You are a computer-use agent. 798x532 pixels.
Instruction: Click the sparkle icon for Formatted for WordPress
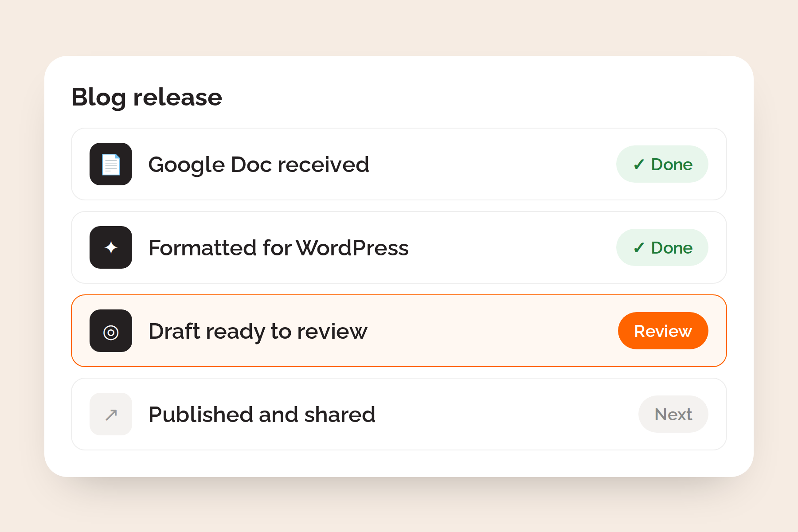click(111, 247)
